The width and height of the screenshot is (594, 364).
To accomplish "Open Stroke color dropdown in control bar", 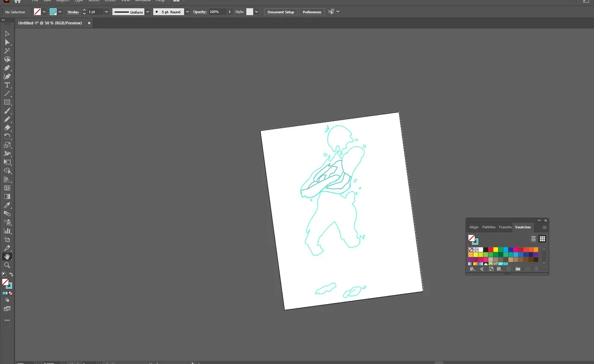I will 60,12.
